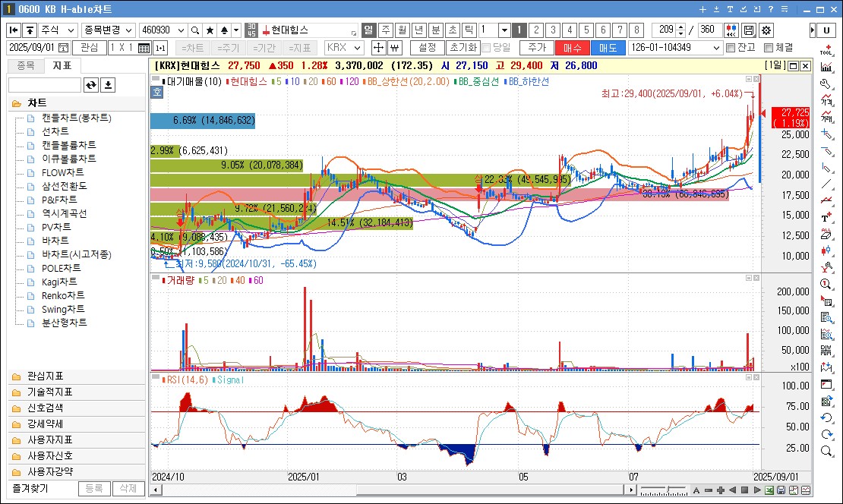Click the red 매수 buy button
The image size is (843, 504).
tap(571, 48)
